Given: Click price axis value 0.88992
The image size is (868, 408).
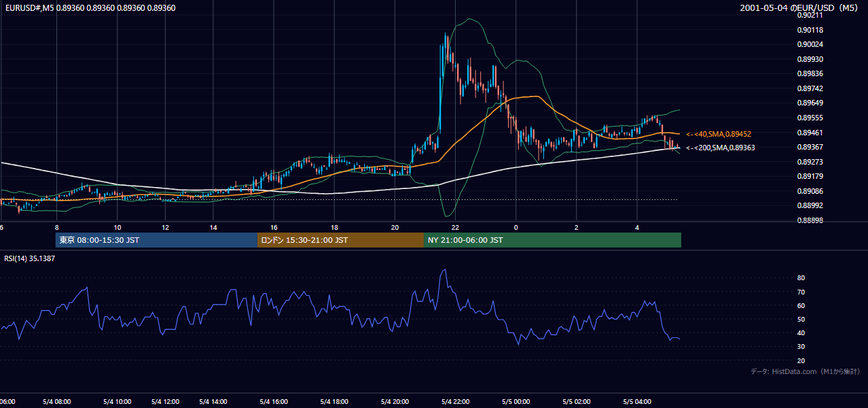Looking at the screenshot, I should [810, 205].
